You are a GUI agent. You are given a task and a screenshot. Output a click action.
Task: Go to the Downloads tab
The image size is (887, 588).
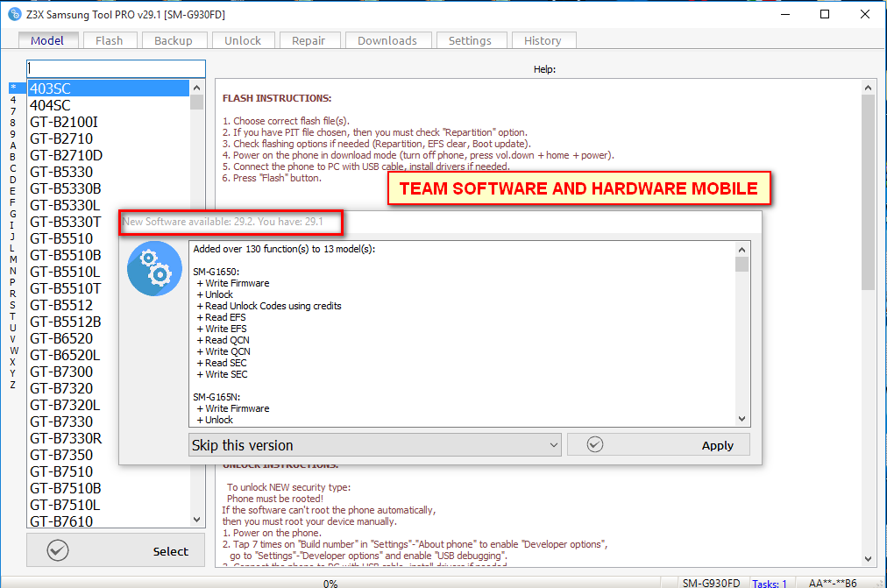(387, 40)
